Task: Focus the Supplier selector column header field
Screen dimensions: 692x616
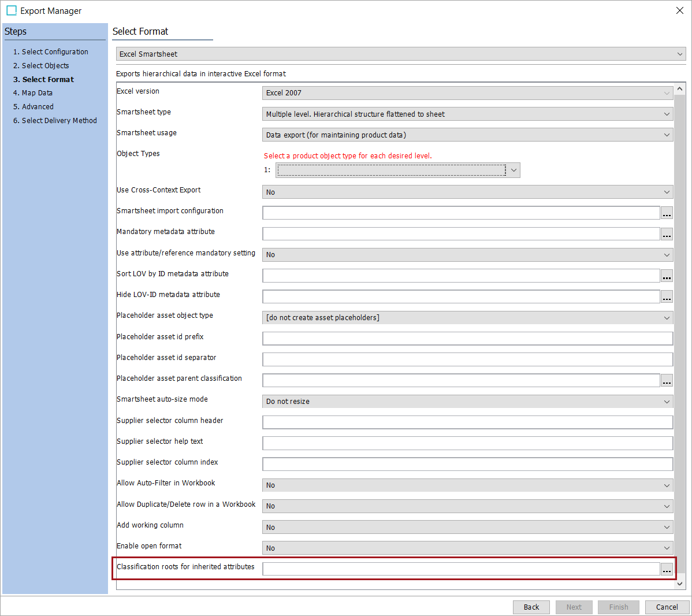Action: 467,422
